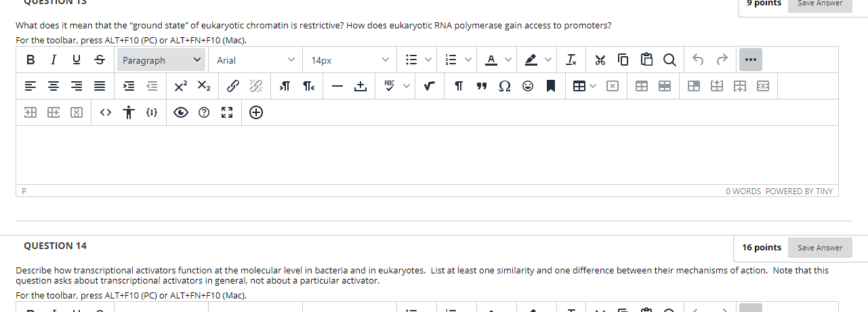Apply bullet list formatting
Image resolution: width=868 pixels, height=312 pixels.
point(411,60)
